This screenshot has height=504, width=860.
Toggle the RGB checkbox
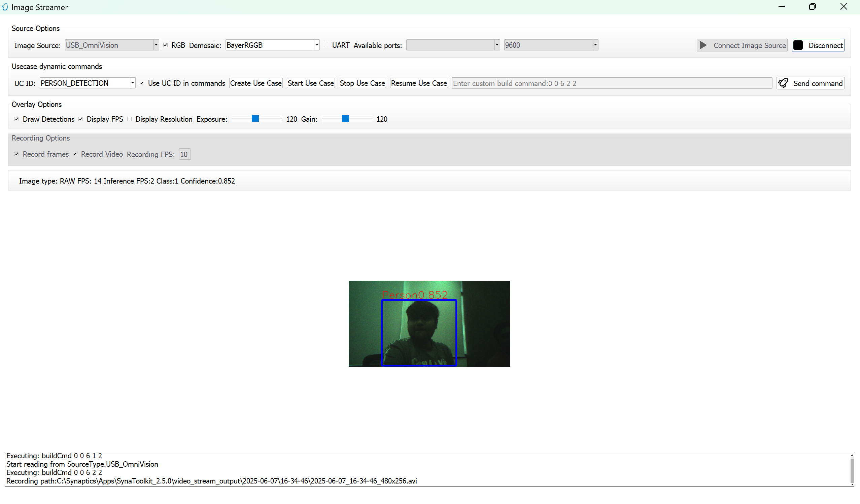pos(166,45)
